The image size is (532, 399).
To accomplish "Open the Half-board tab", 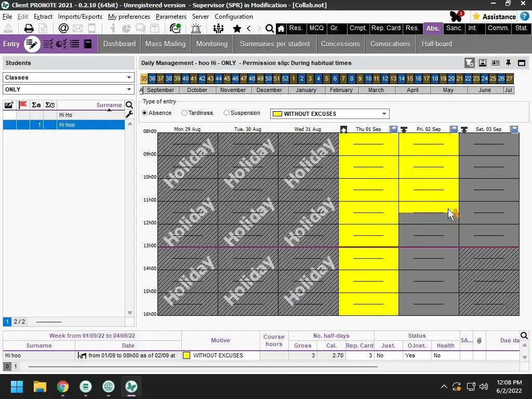I will [436, 44].
